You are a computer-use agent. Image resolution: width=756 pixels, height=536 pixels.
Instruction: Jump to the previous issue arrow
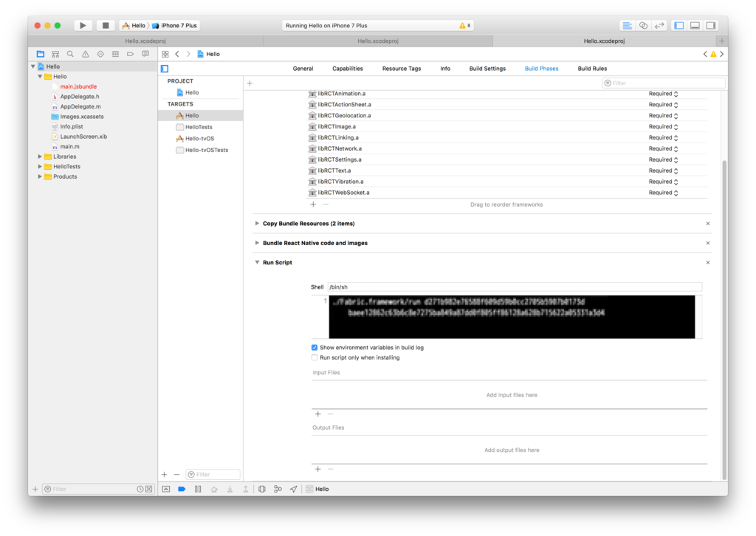click(x=705, y=54)
